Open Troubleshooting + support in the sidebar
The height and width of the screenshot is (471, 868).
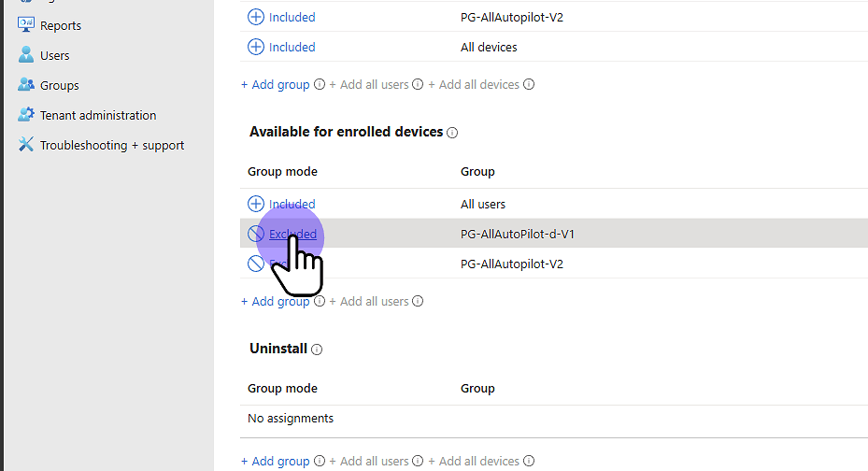[112, 145]
